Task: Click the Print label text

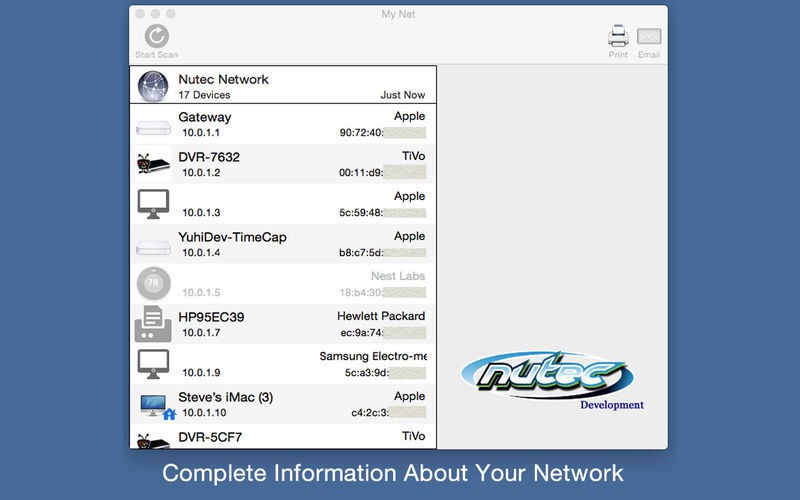Action: click(618, 55)
